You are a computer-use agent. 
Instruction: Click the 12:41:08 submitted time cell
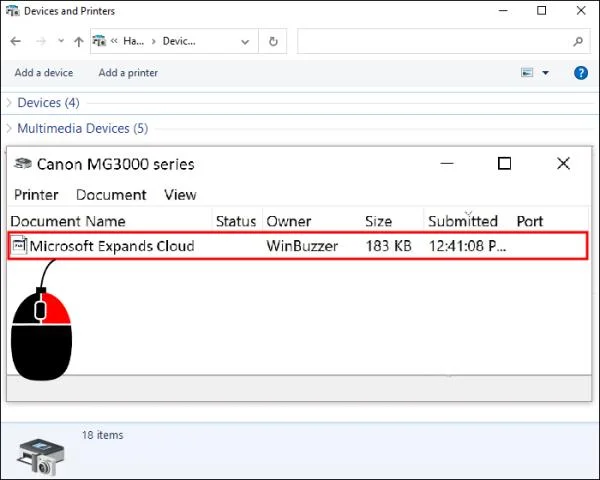click(x=467, y=246)
